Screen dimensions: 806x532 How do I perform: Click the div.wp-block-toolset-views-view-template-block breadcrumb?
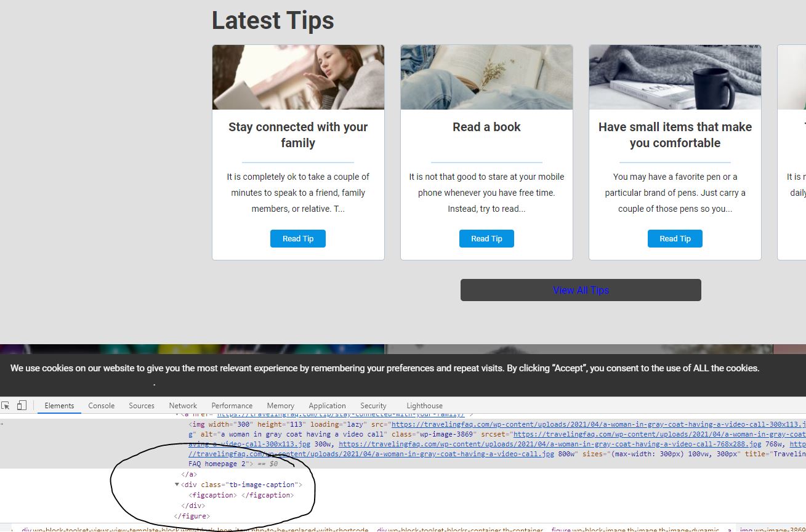coord(195,530)
